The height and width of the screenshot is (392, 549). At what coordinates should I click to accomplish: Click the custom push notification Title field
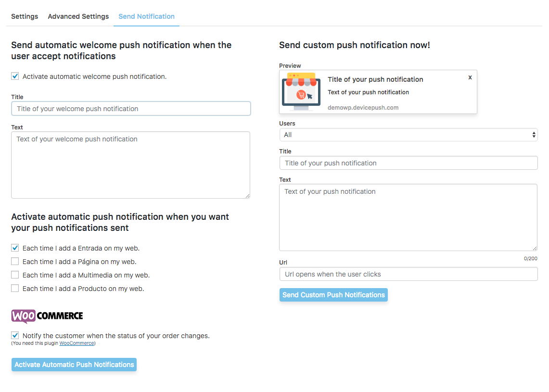coord(408,163)
